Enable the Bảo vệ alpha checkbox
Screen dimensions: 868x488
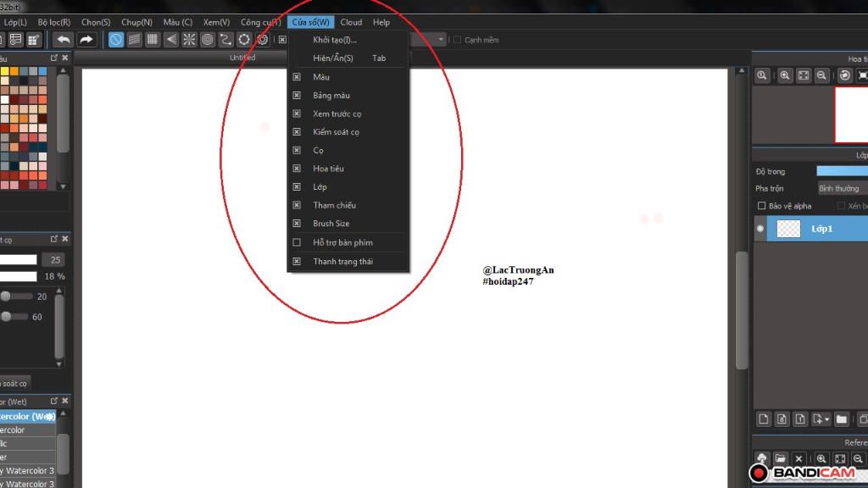(760, 205)
